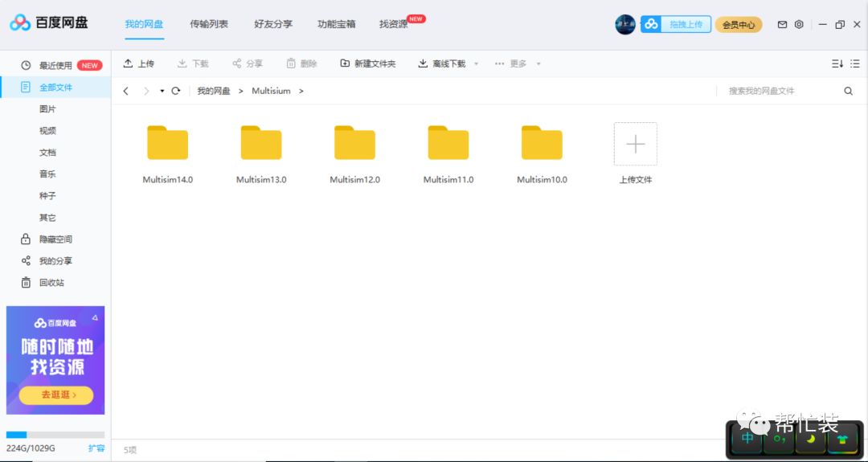This screenshot has height=462, width=868.
Task: Open the mail messages icon
Action: [x=782, y=24]
